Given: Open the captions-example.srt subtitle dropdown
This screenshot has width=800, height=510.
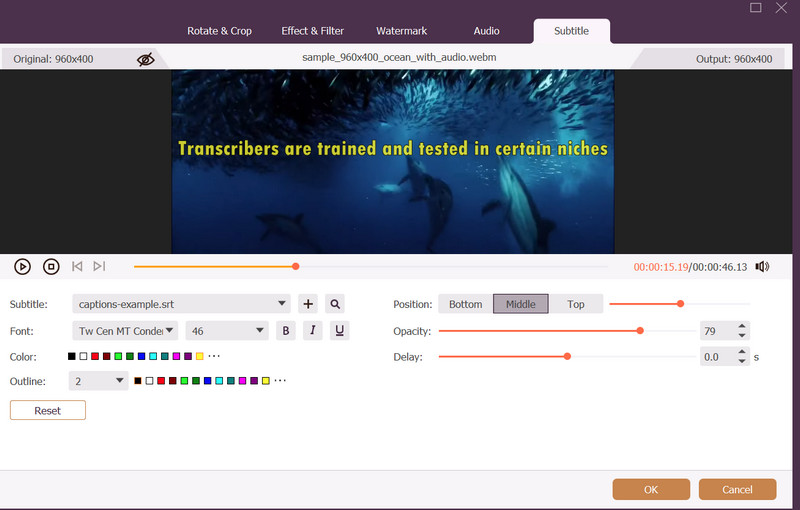Looking at the screenshot, I should coord(181,304).
